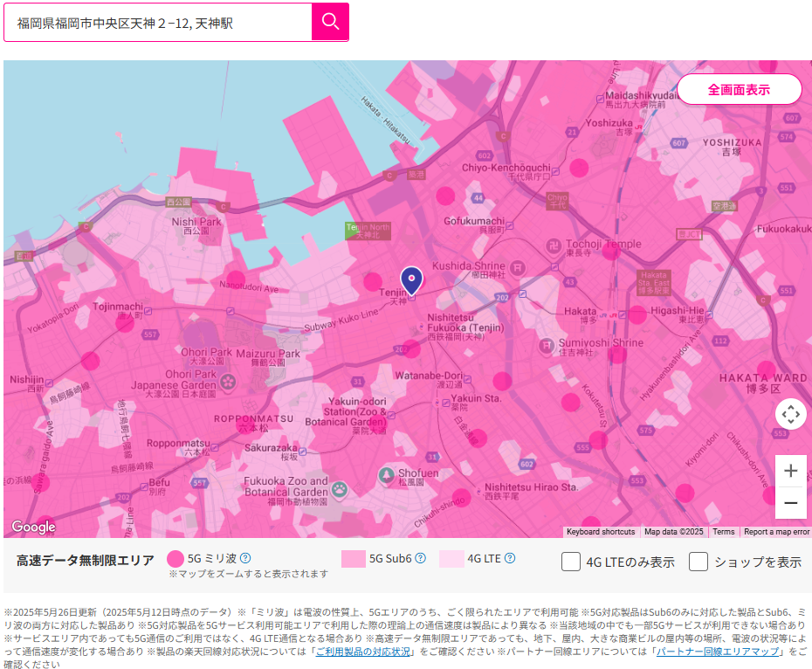Click Higashi-Hie station icon

(x=709, y=314)
